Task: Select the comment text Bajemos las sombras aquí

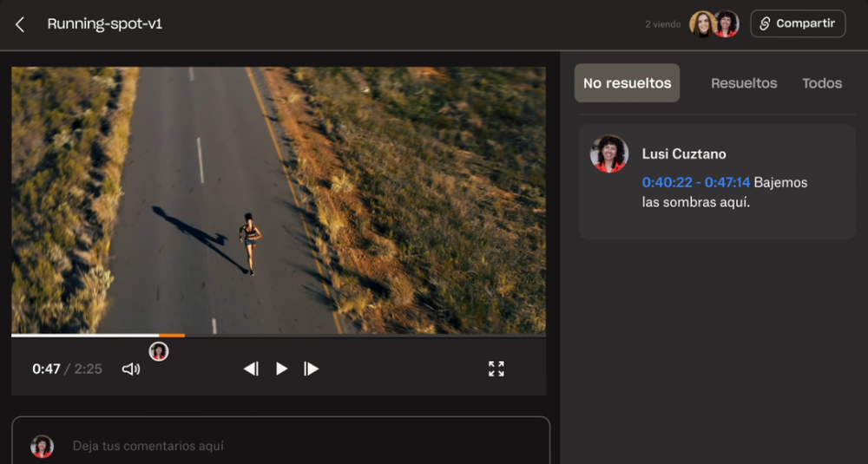Action: pyautogui.click(x=725, y=193)
